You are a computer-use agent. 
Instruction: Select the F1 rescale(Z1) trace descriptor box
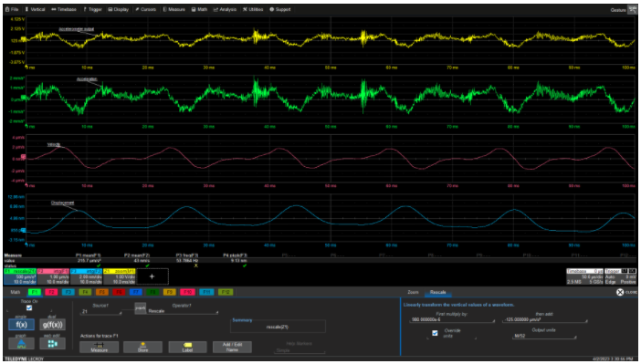[x=20, y=276]
